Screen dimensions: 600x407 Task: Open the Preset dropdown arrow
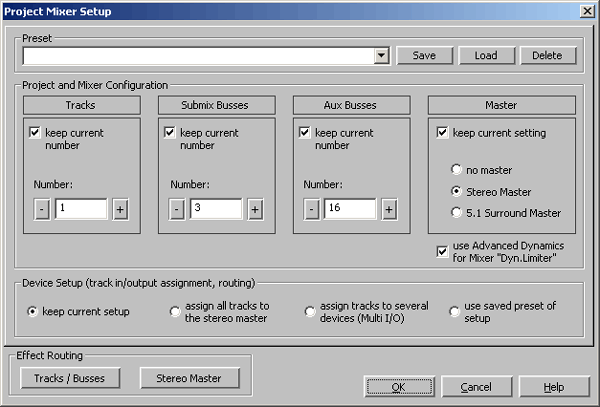(x=381, y=56)
